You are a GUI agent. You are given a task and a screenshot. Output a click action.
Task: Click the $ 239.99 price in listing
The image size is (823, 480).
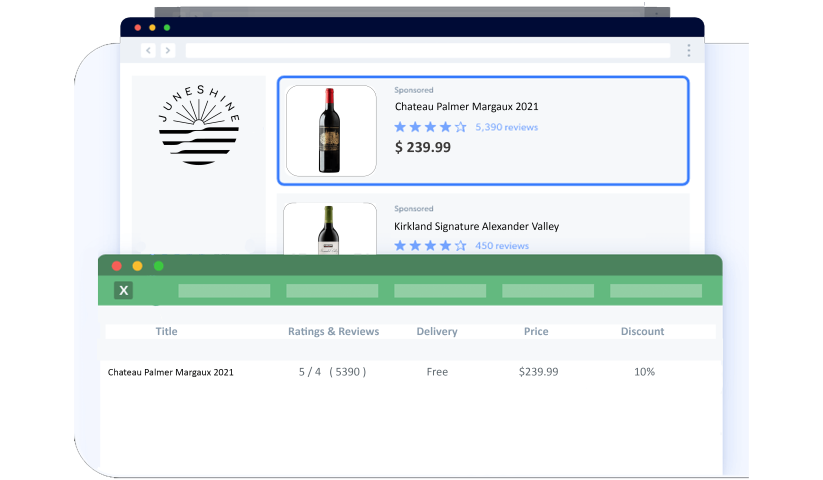[423, 147]
